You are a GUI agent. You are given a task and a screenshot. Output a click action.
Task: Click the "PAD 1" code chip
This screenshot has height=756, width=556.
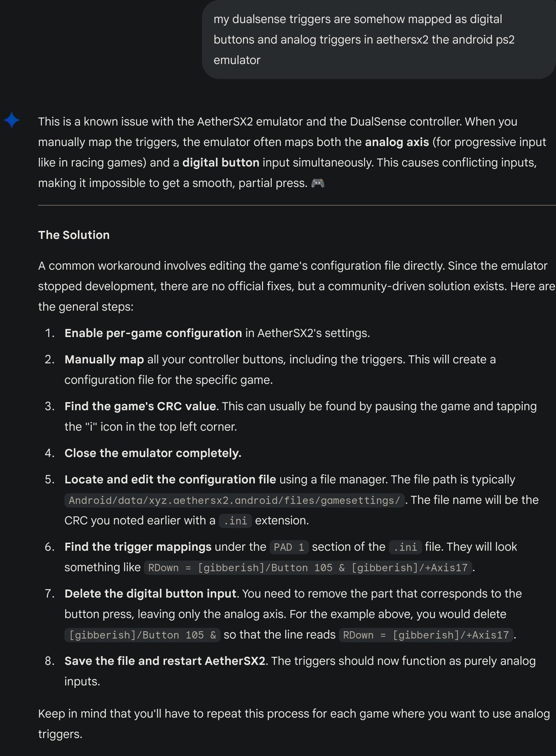[x=289, y=547]
